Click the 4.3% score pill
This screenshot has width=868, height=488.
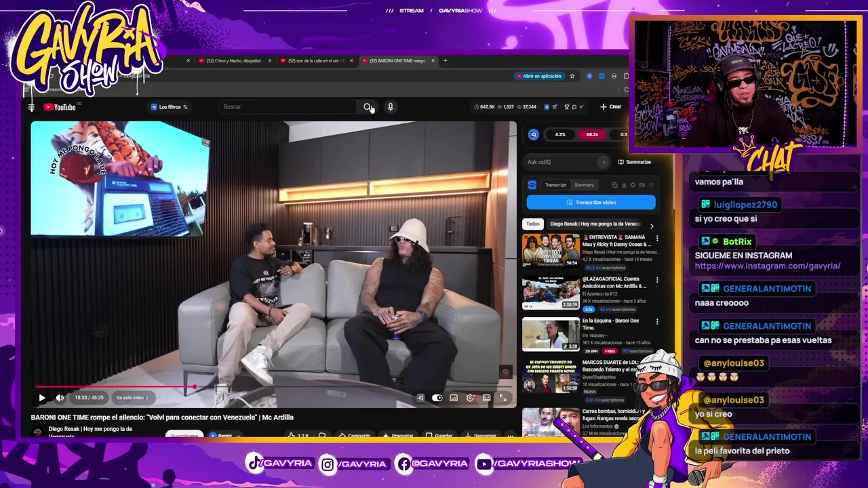[560, 134]
